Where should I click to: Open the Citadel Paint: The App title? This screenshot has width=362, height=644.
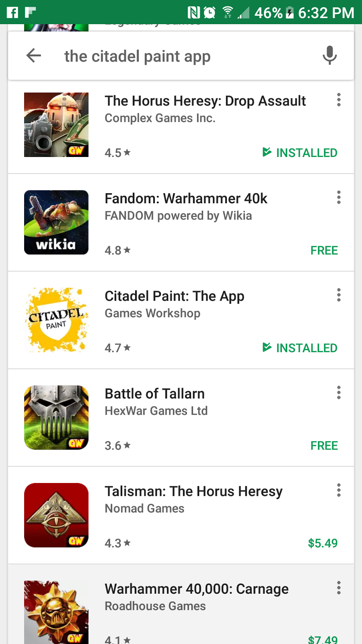point(175,296)
